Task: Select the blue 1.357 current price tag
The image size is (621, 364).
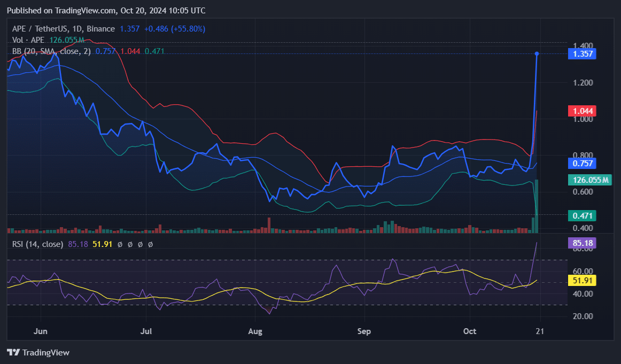Action: (584, 54)
